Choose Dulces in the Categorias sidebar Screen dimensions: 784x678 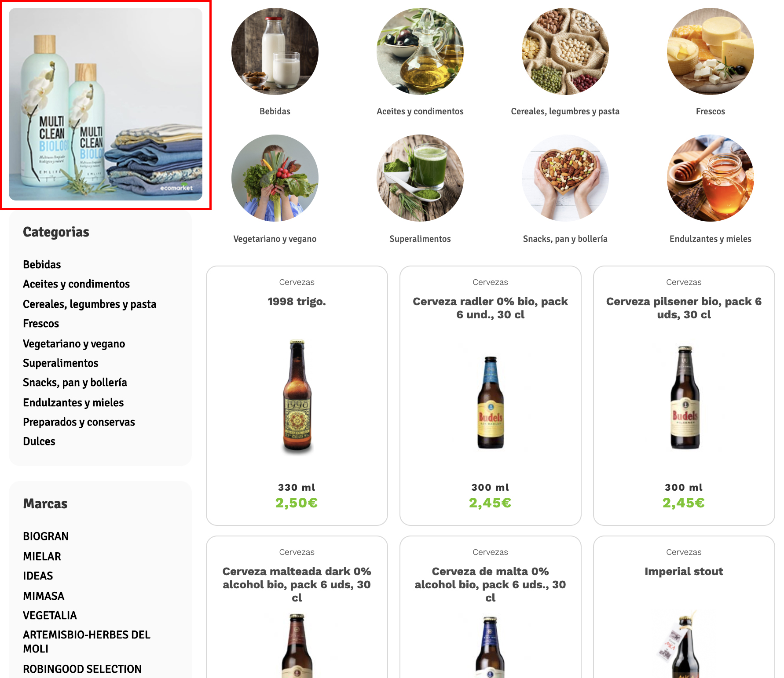click(x=39, y=441)
